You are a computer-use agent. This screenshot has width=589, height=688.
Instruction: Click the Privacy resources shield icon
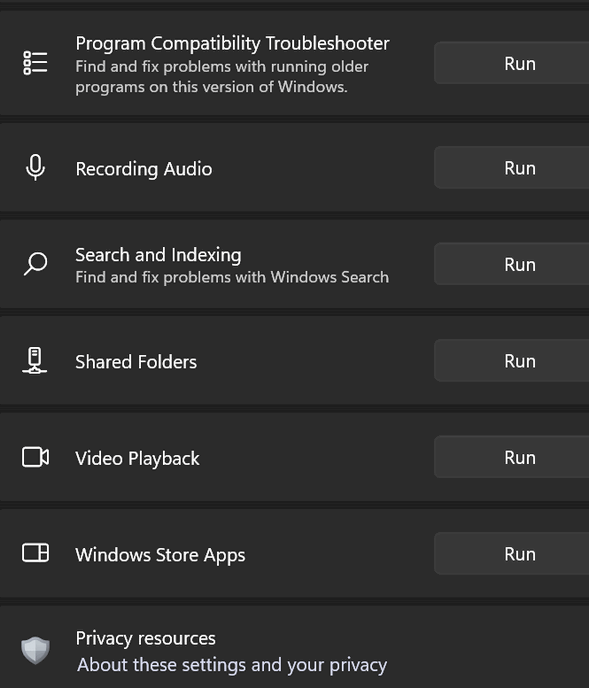35,650
